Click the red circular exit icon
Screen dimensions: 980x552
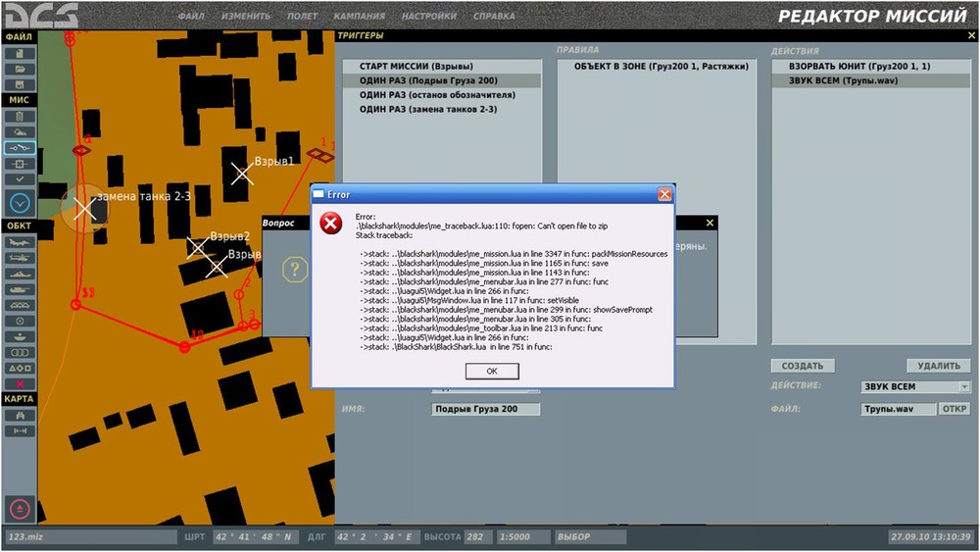20,510
